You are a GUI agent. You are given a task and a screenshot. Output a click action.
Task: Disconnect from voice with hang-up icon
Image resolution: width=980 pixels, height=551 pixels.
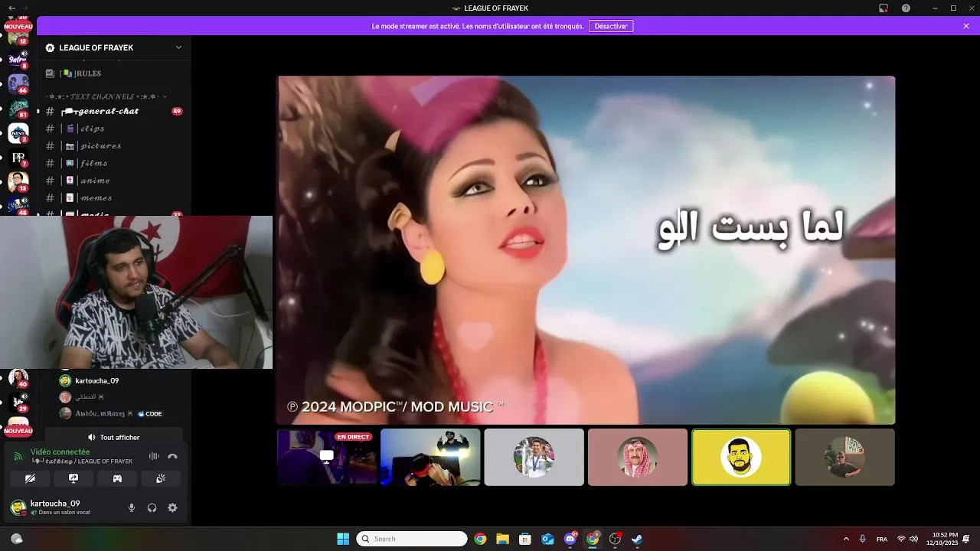[x=172, y=456]
